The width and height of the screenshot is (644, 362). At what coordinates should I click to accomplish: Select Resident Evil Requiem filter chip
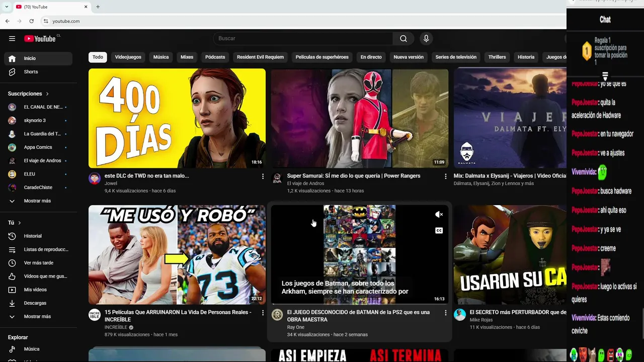pyautogui.click(x=261, y=57)
